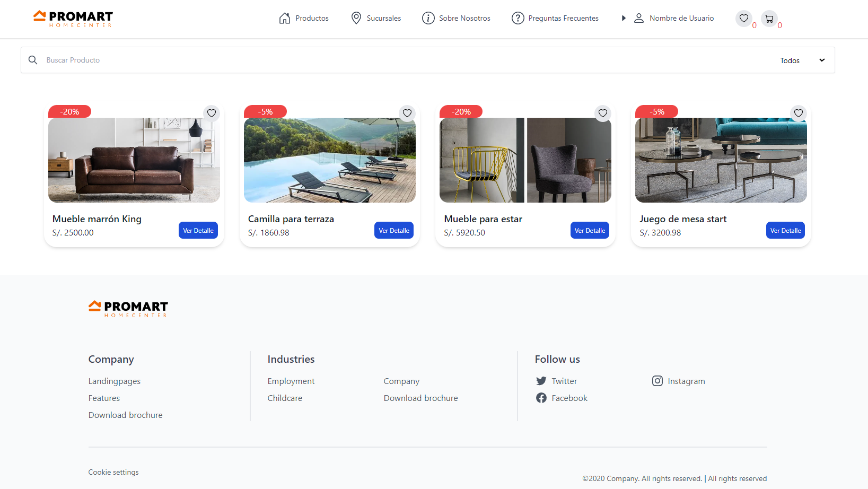Click the Instagram logo icon
Image resolution: width=868 pixels, height=489 pixels.
(657, 381)
